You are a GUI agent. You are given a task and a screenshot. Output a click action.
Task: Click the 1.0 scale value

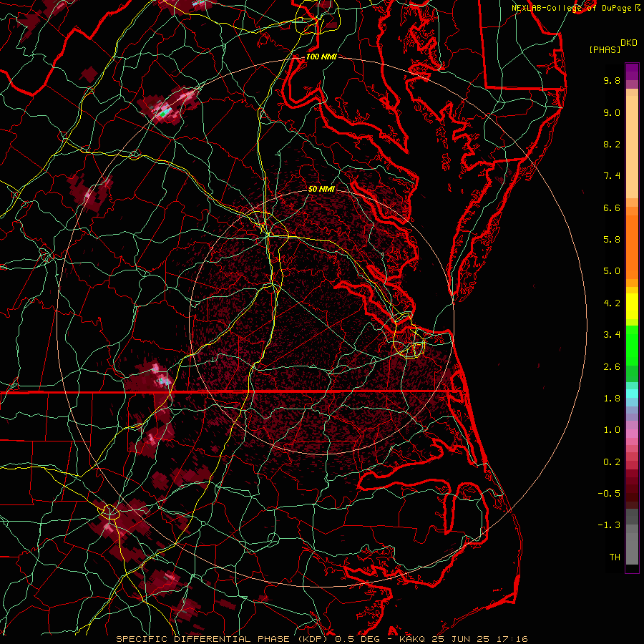[612, 430]
